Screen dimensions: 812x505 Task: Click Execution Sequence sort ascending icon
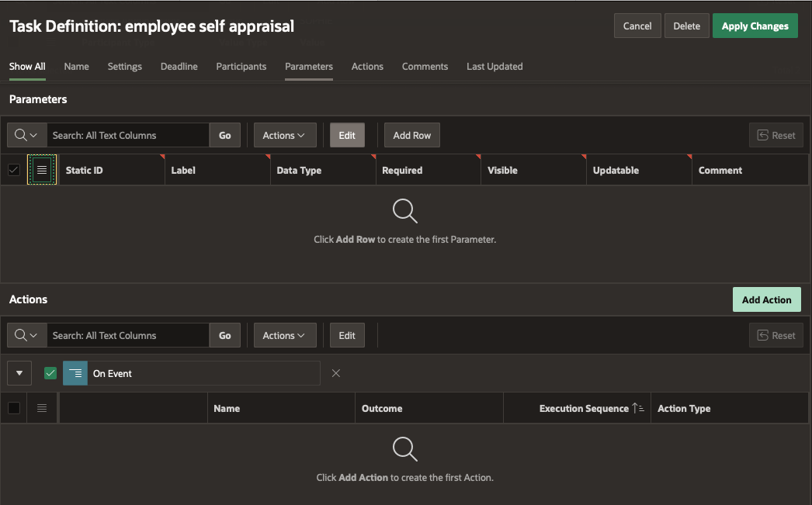pos(637,408)
